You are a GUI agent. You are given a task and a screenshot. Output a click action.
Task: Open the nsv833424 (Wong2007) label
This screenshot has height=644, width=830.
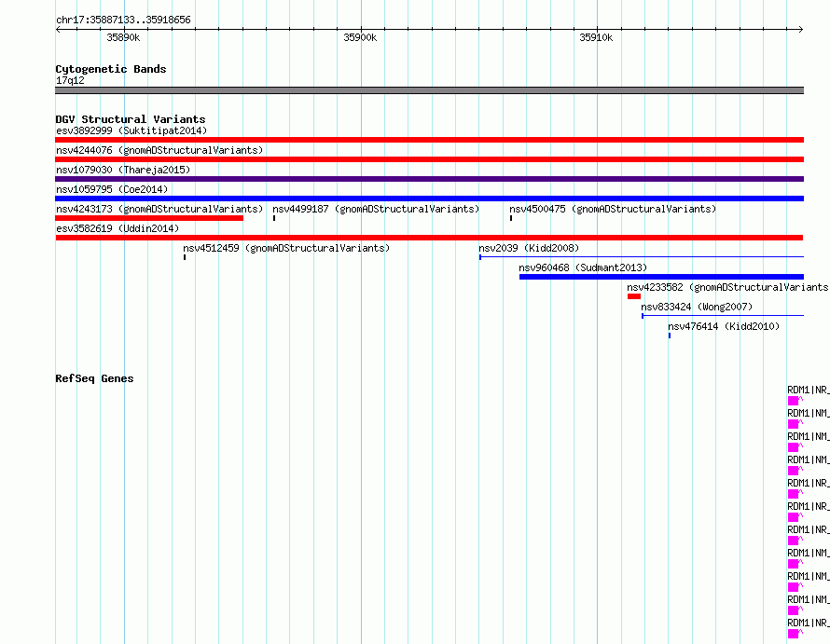point(697,307)
